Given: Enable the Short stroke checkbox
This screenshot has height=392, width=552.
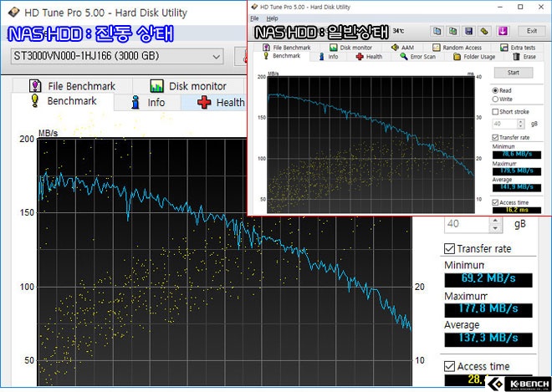Looking at the screenshot, I should [x=495, y=111].
